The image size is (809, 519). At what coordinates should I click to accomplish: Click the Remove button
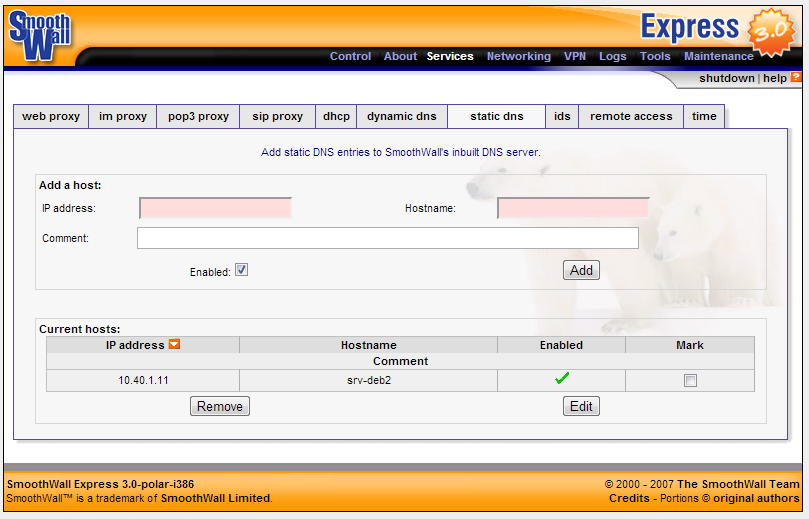(x=220, y=407)
